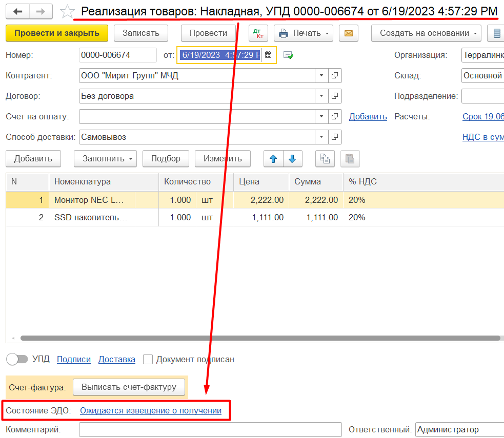Image resolution: width=504 pixels, height=438 pixels.
Task: Check the Документ подписан checkbox
Action: 148,359
